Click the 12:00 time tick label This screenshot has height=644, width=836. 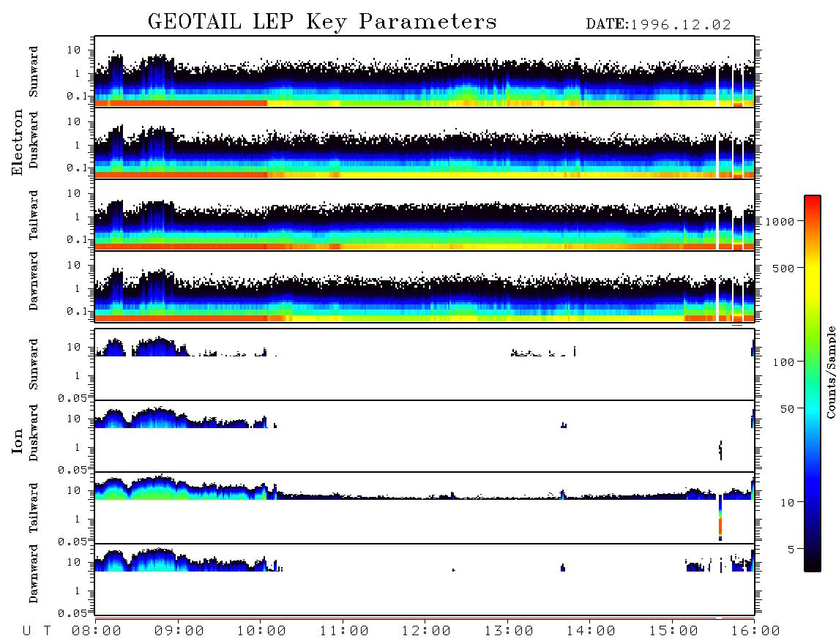click(426, 632)
